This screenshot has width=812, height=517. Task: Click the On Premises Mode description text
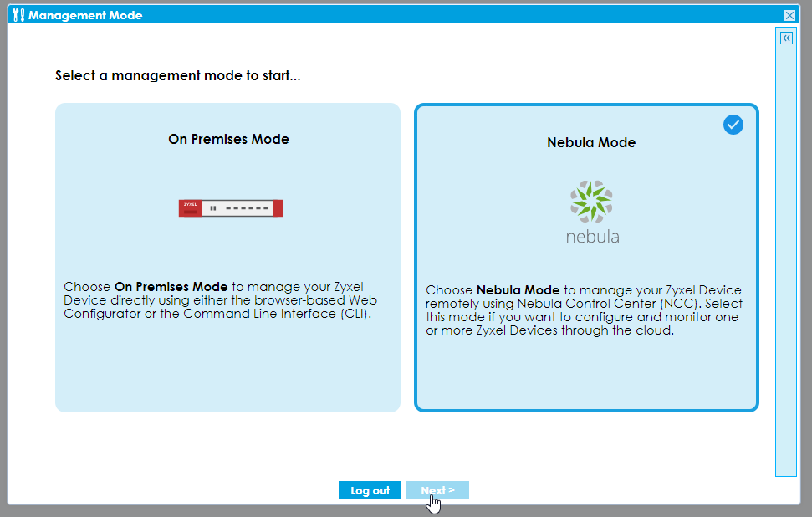click(222, 300)
